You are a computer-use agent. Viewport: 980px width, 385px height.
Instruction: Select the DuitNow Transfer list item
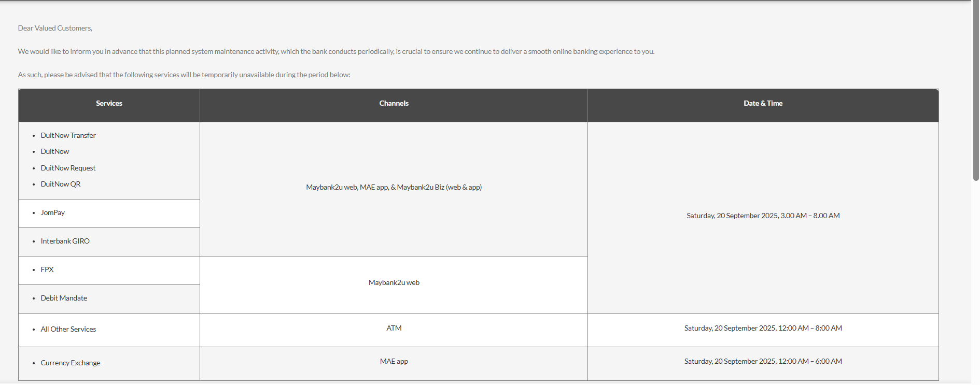coord(68,135)
